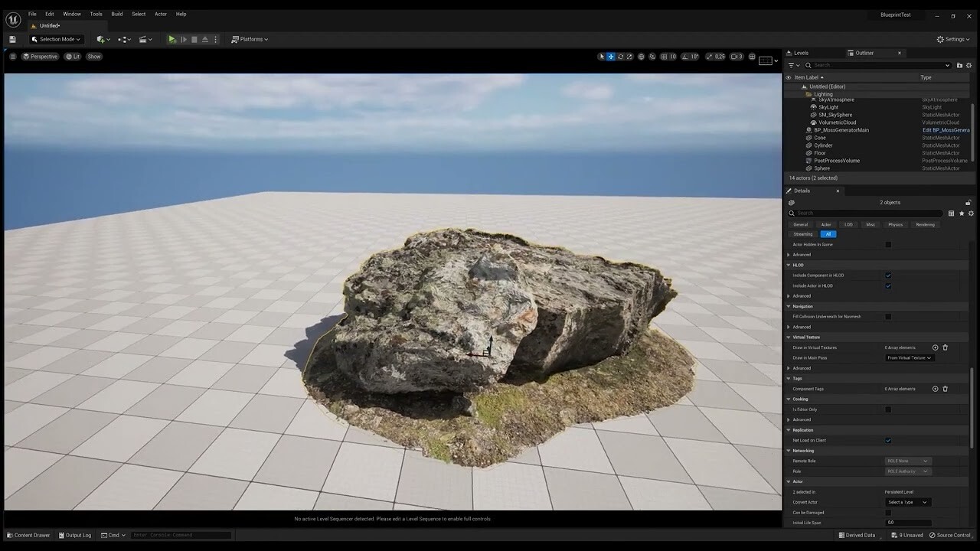This screenshot has height=551, width=980.
Task: Click the add content (cube plus) icon
Action: [101, 39]
